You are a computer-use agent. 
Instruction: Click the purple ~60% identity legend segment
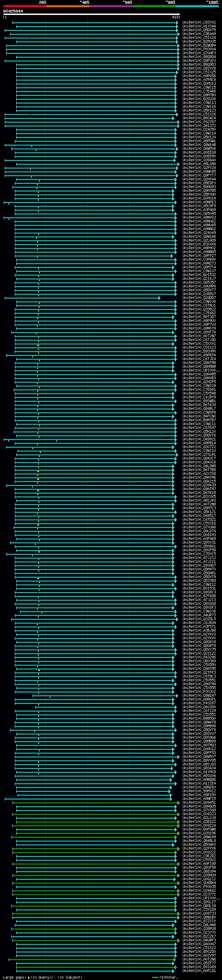click(111, 6)
